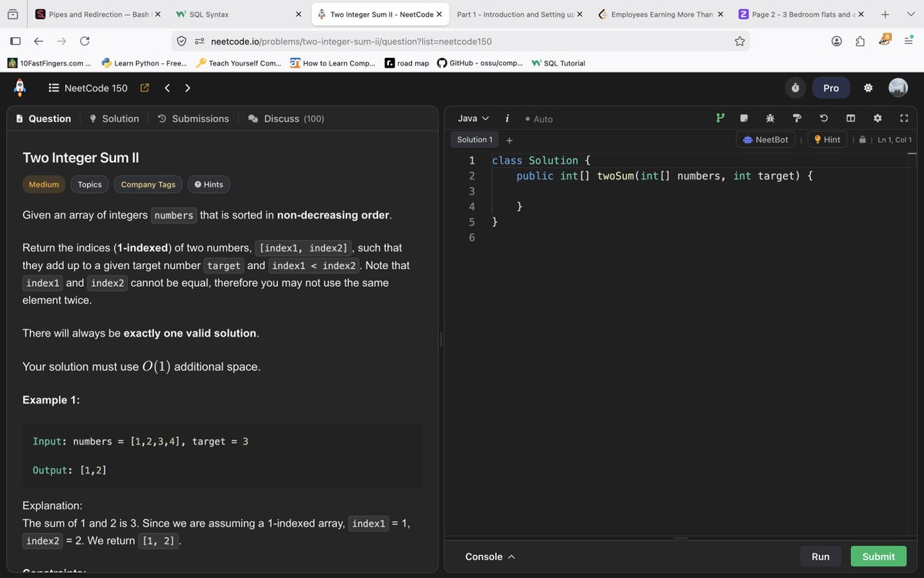Viewport: 924px width, 578px height.
Task: Click the Medium difficulty badge
Action: point(44,184)
